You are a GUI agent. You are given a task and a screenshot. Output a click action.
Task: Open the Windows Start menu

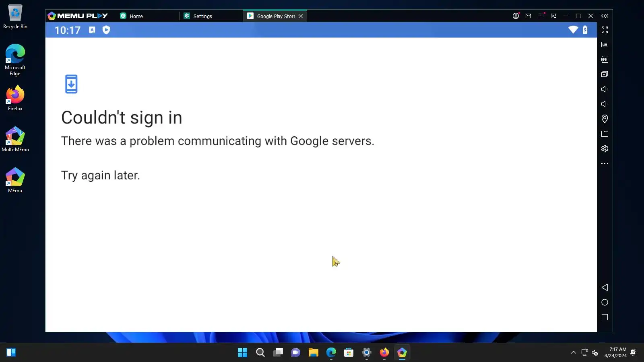[242, 353]
